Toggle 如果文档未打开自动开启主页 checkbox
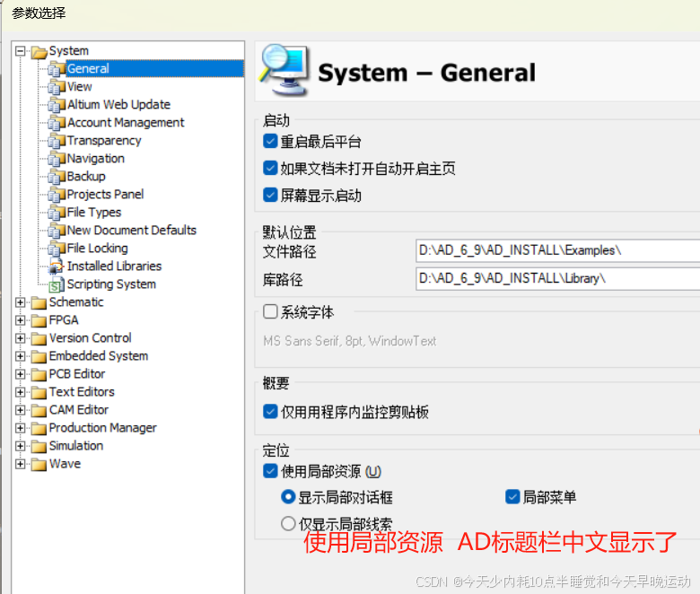 pos(270,168)
